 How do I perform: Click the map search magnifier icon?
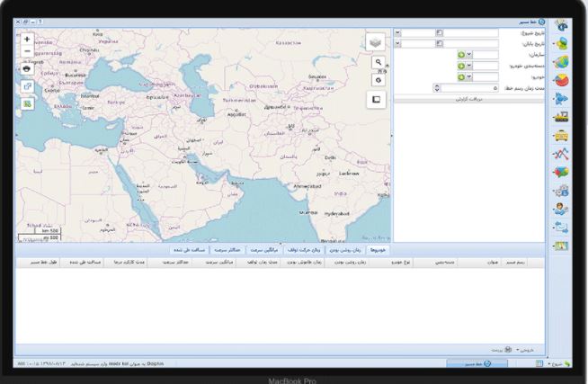(379, 62)
